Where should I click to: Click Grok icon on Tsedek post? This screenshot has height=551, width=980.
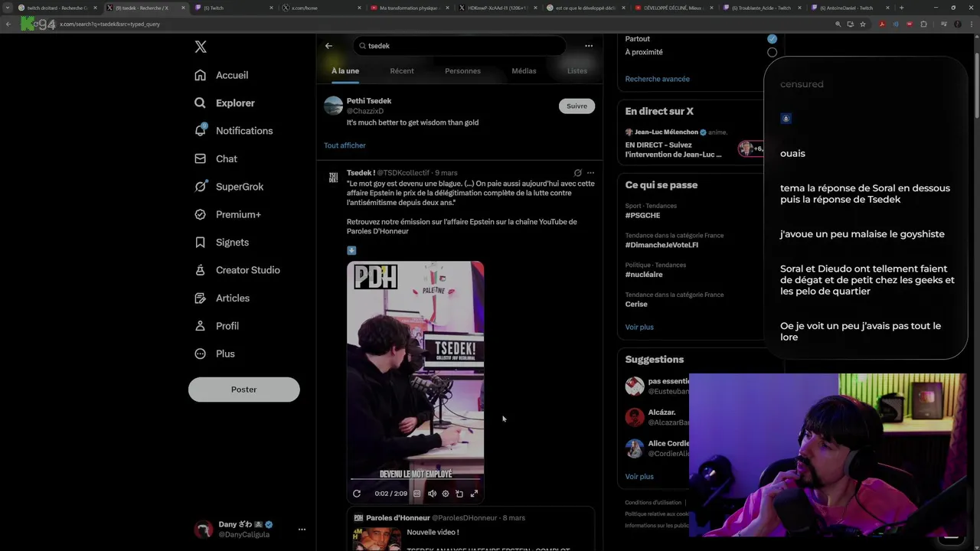[577, 173]
